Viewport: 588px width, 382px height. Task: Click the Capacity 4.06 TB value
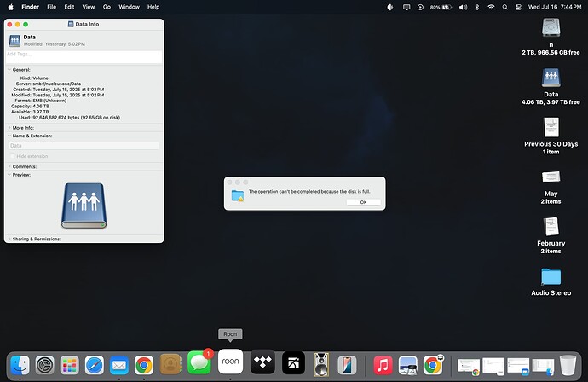click(x=41, y=107)
